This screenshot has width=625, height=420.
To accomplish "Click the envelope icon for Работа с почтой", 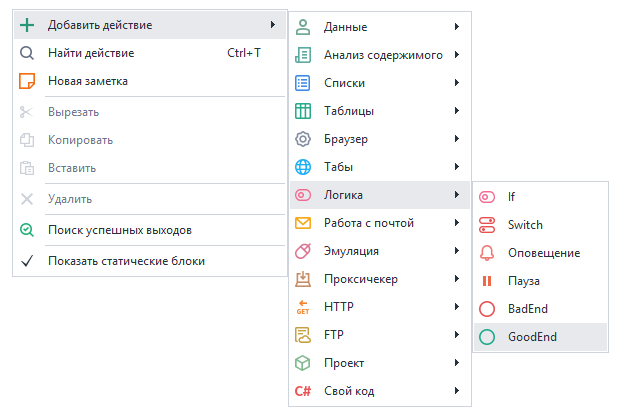I will click(303, 223).
